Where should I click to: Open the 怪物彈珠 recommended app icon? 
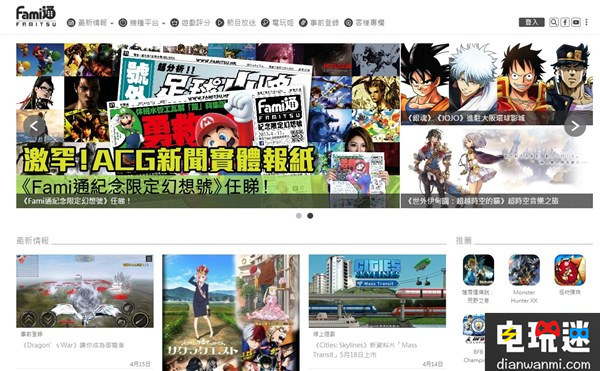point(570,270)
